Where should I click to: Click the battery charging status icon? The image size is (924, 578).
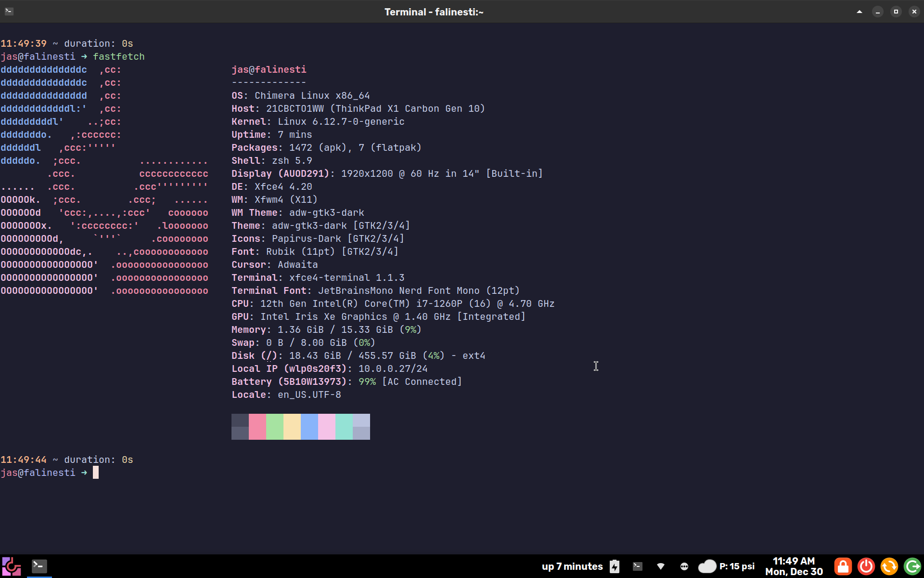[x=615, y=566]
